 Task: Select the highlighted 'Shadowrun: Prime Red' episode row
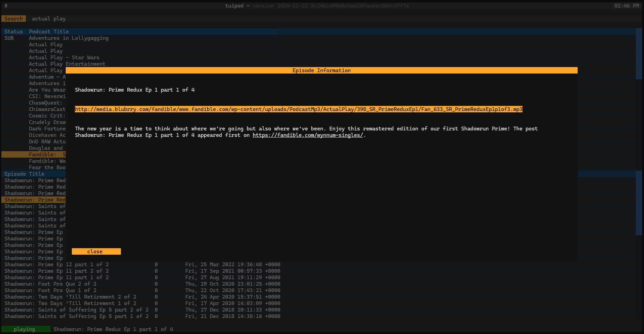click(33, 200)
